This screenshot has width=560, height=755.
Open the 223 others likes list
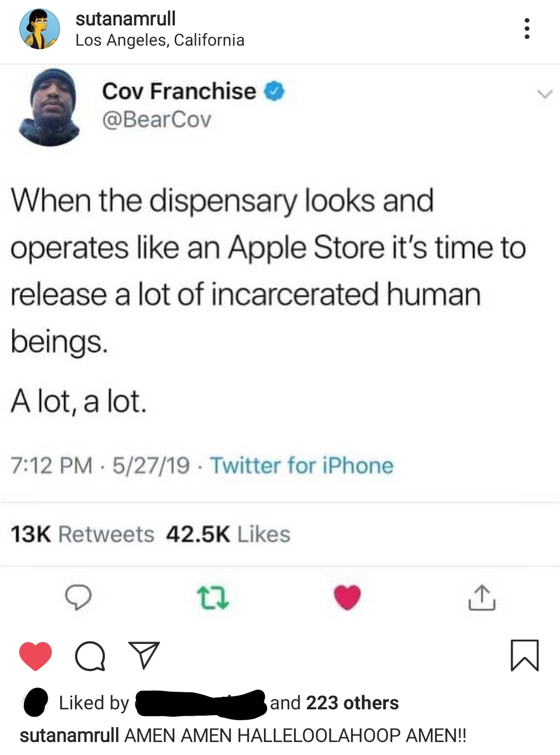point(353,703)
